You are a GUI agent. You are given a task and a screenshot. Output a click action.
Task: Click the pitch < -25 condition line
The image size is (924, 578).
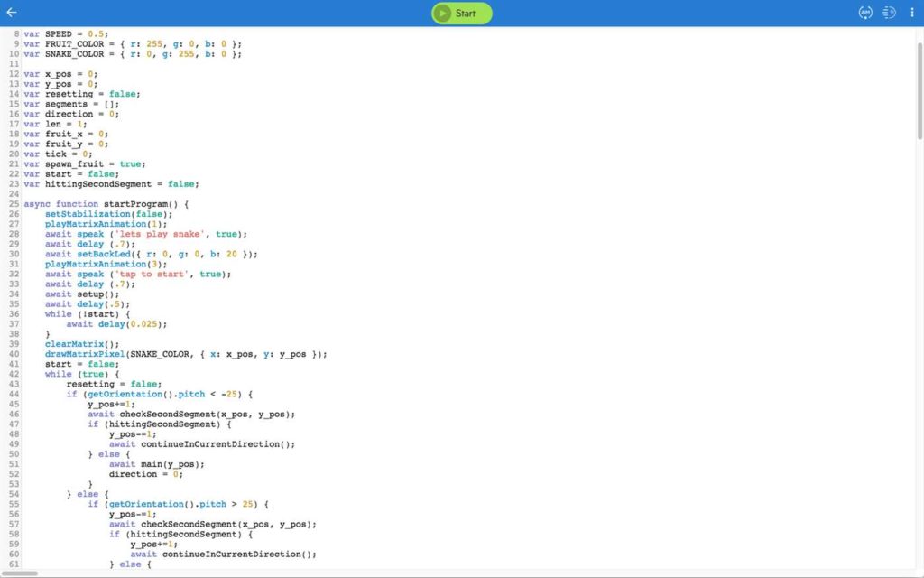pyautogui.click(x=160, y=396)
